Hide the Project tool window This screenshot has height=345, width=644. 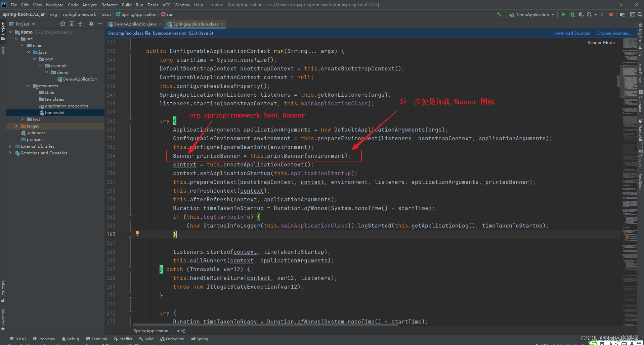click(x=100, y=24)
